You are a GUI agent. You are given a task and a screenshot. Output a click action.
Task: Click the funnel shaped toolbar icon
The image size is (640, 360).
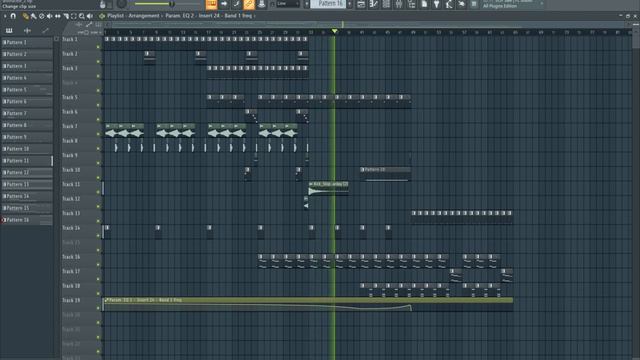point(436,4)
